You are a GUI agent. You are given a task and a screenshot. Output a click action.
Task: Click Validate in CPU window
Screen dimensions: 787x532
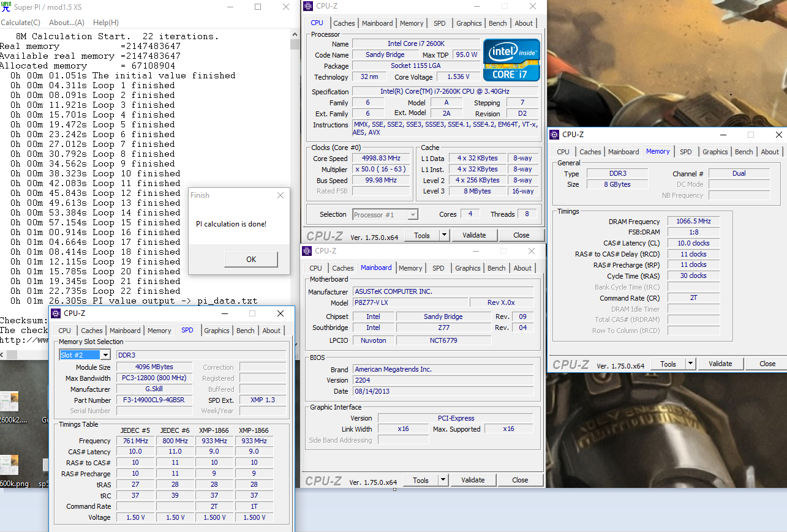[x=474, y=235]
